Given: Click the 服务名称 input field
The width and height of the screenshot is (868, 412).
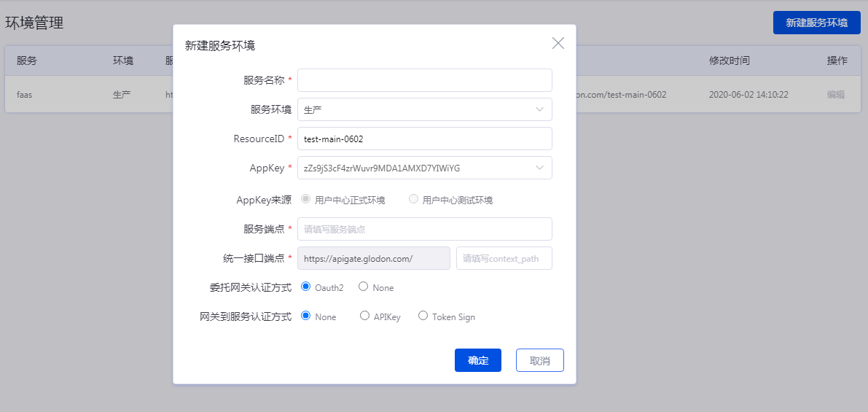Looking at the screenshot, I should click(424, 80).
